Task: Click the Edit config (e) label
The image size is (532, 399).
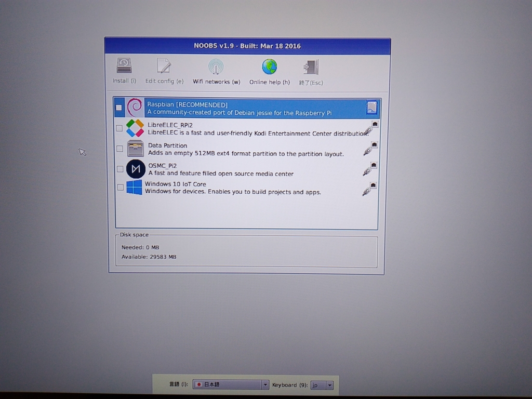Action: [165, 81]
